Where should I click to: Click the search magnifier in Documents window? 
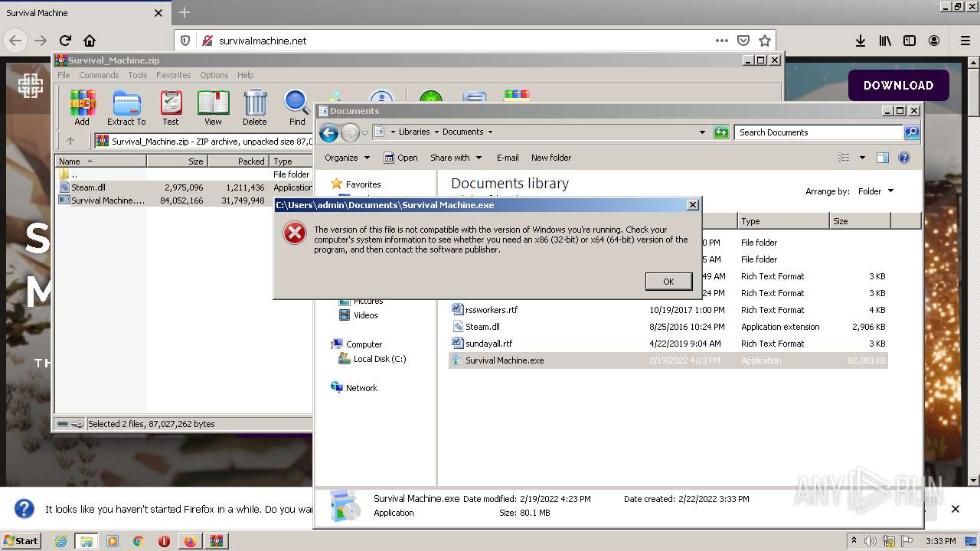[911, 132]
